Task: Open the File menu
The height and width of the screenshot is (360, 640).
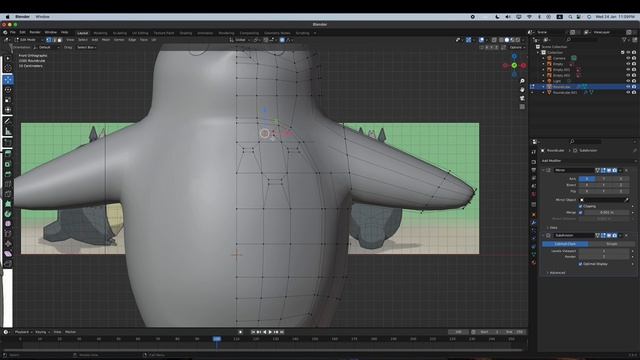Action: (13, 32)
